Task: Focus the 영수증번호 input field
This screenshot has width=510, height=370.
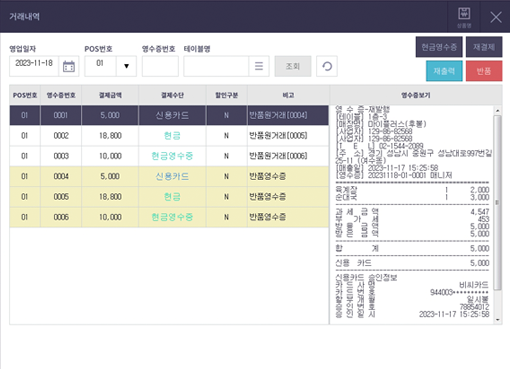Action: pyautogui.click(x=160, y=66)
